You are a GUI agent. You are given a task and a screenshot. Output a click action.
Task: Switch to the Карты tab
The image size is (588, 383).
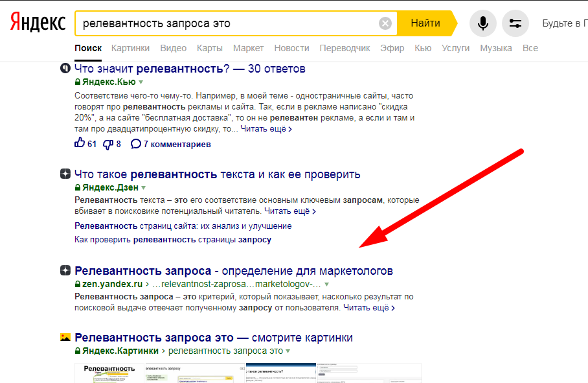[210, 49]
